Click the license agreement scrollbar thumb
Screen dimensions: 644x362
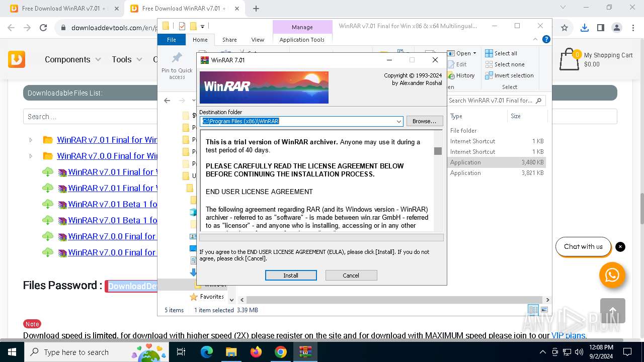(438, 151)
